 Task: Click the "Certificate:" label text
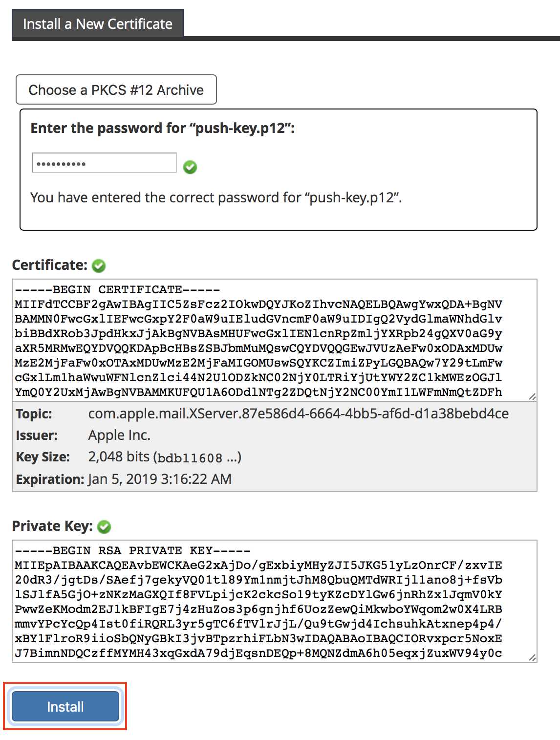(49, 265)
